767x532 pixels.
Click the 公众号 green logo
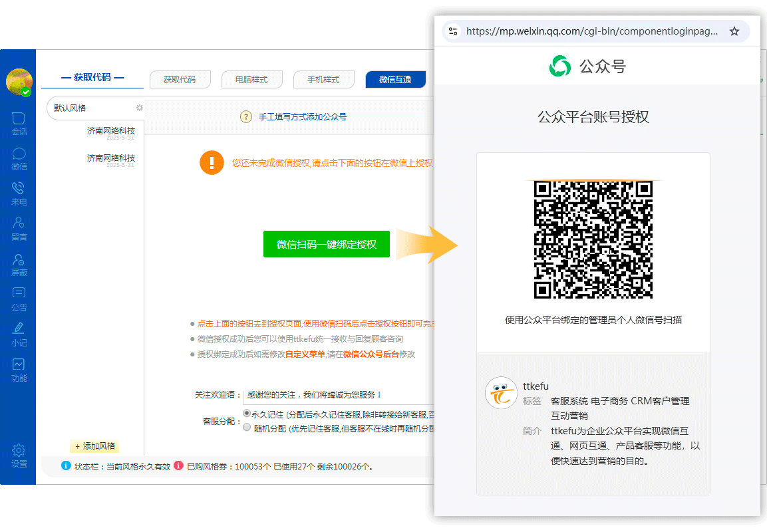(560, 66)
